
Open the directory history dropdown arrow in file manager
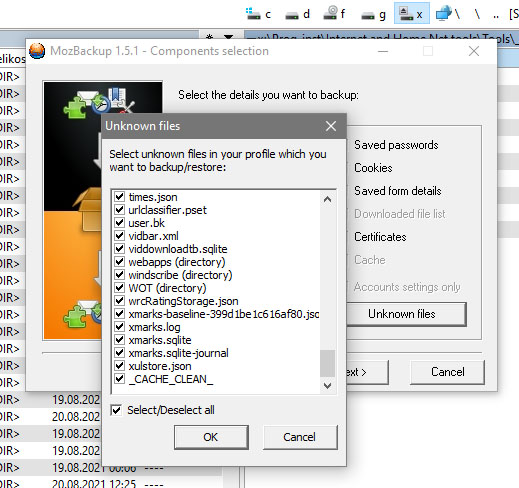(228, 36)
